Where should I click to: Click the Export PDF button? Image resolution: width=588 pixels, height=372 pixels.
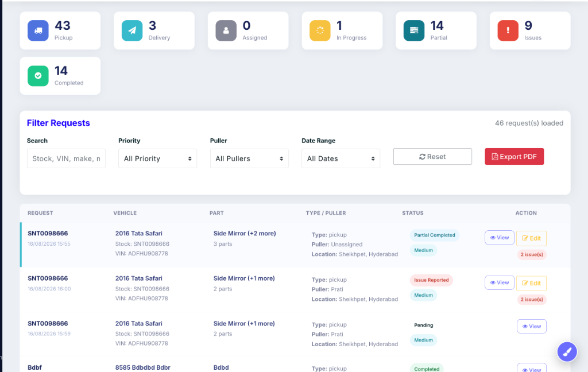(x=514, y=156)
